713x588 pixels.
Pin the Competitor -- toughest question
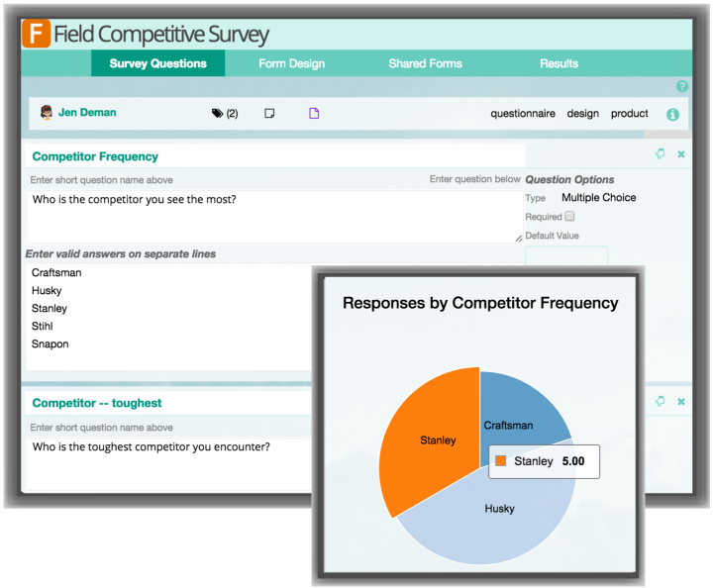(x=660, y=401)
